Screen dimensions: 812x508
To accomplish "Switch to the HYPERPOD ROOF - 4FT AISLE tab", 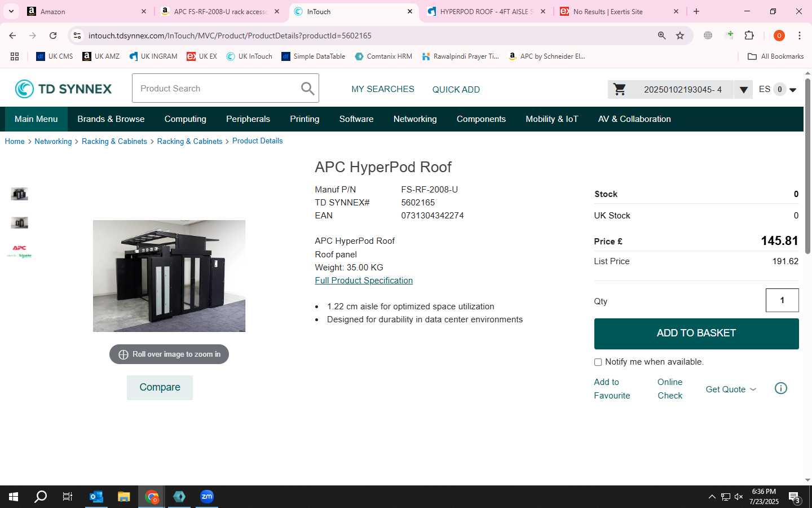I will coord(486,11).
